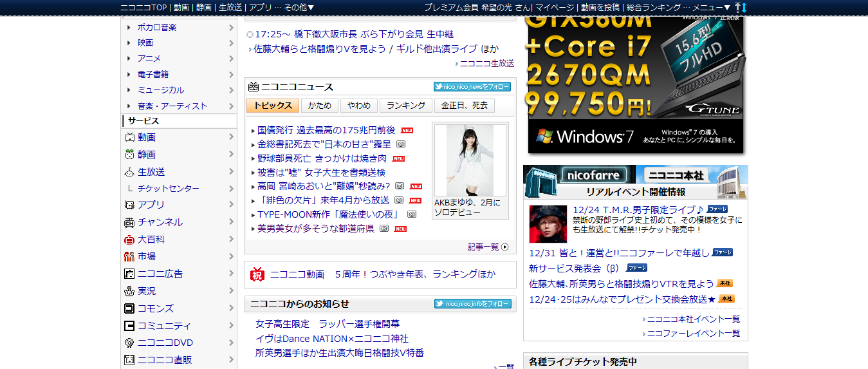
Task: Click the NEW badge after 国債発行 headline
Action: pyautogui.click(x=407, y=131)
